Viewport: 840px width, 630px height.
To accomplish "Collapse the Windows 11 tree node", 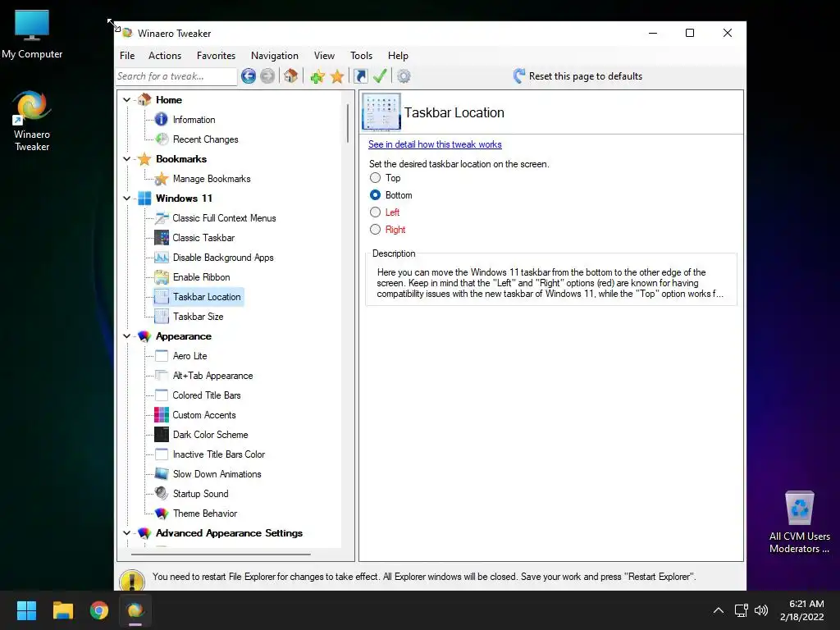I will [127, 199].
